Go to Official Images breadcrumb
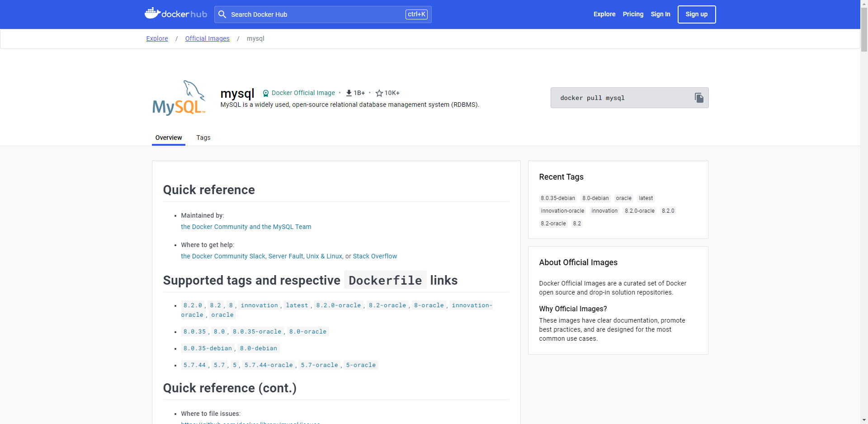The image size is (868, 424). pyautogui.click(x=208, y=38)
